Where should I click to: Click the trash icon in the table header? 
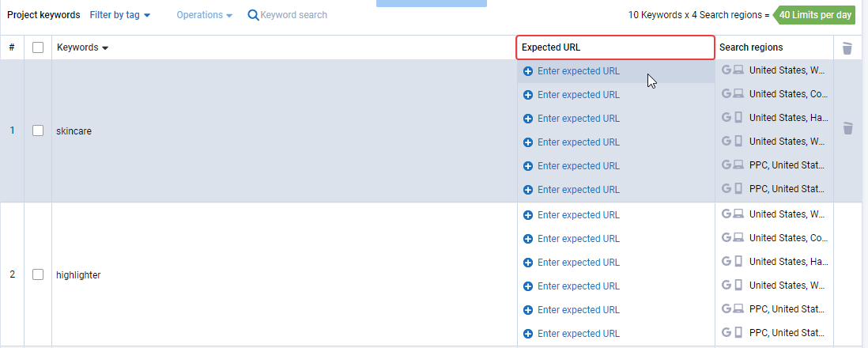847,48
